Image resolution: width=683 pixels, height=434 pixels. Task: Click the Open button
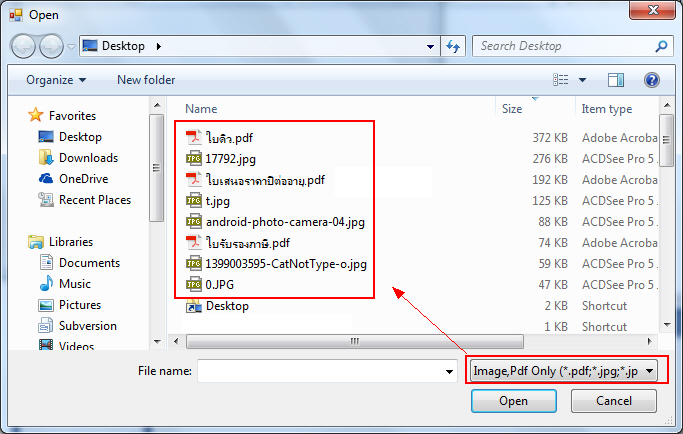[514, 401]
